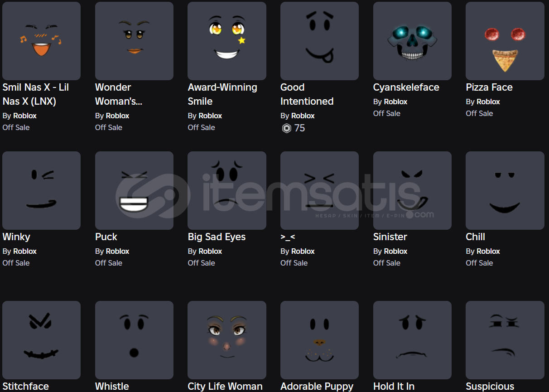
Task: Open the Winky face thumbnail
Action: (x=41, y=190)
